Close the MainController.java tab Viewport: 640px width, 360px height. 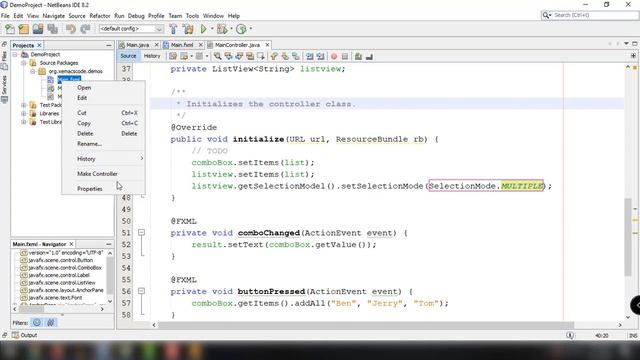[x=267, y=45]
